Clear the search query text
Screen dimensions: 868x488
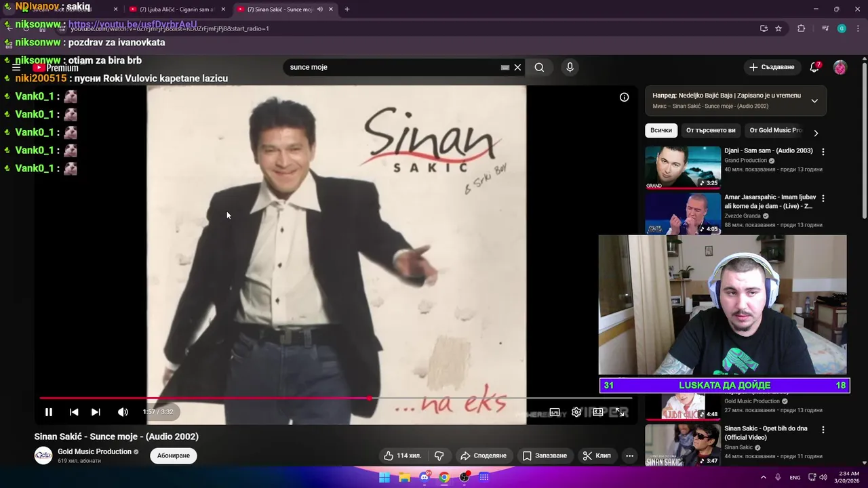pos(517,67)
